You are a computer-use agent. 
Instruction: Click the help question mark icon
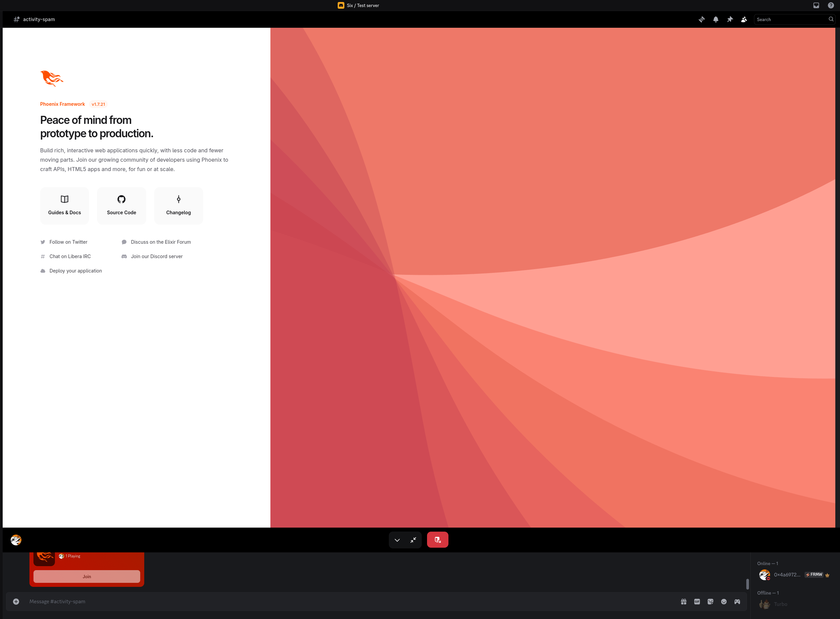click(831, 5)
